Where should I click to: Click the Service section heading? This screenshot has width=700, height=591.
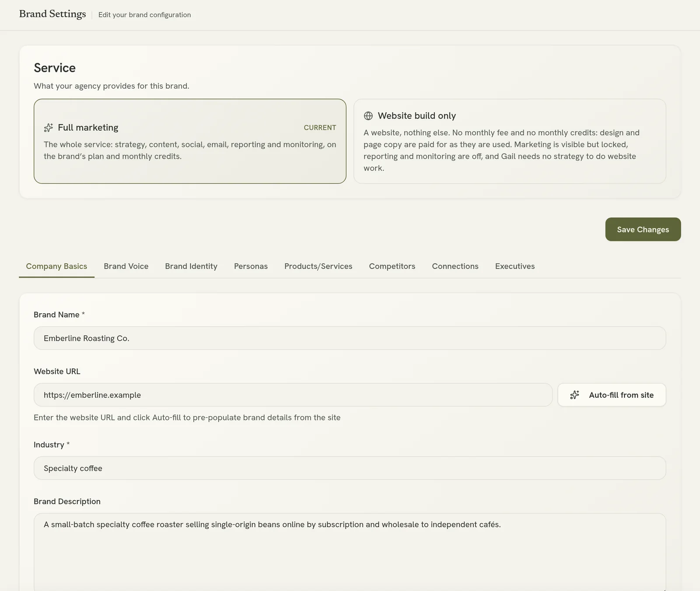tap(55, 68)
